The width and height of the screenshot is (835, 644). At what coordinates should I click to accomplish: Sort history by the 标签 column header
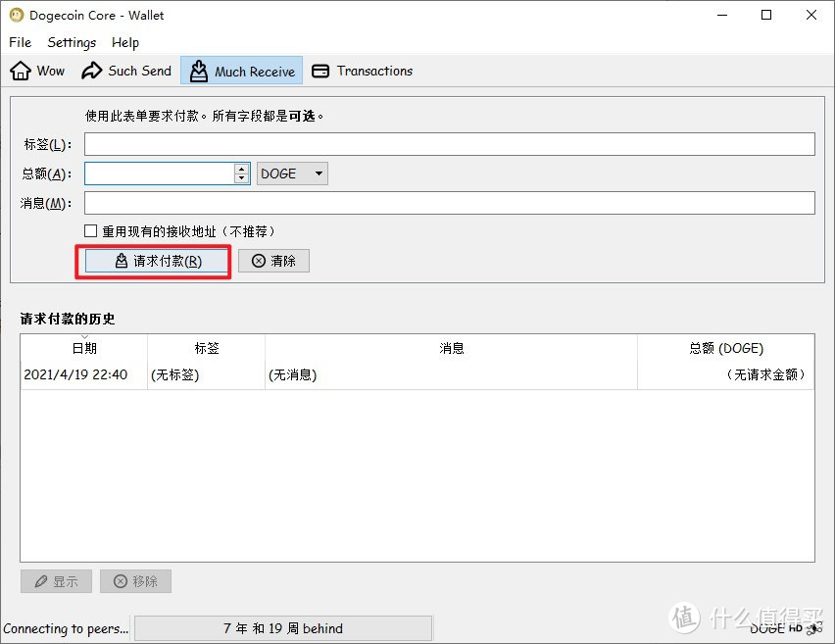(x=207, y=348)
